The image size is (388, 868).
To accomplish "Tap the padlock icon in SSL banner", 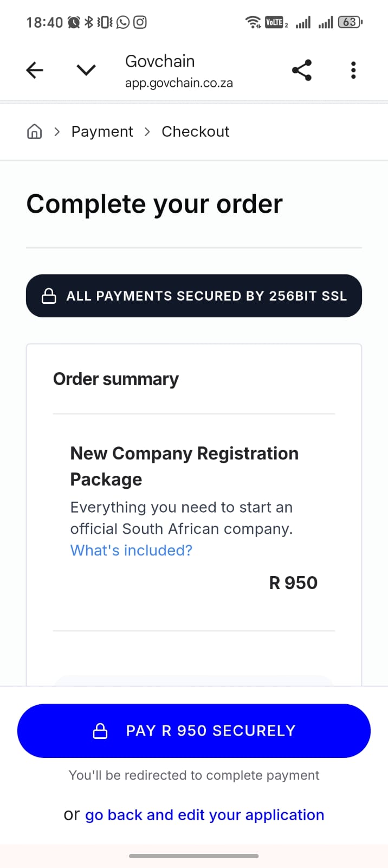I will [x=49, y=296].
